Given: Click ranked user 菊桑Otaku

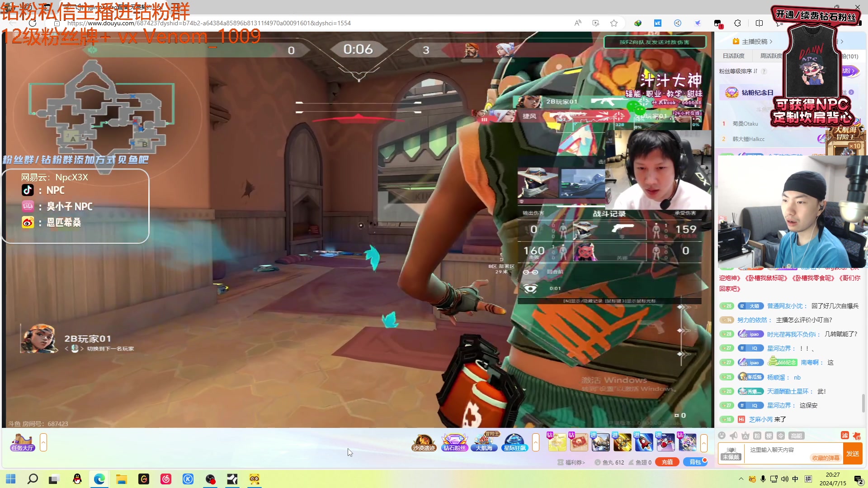Looking at the screenshot, I should (745, 124).
